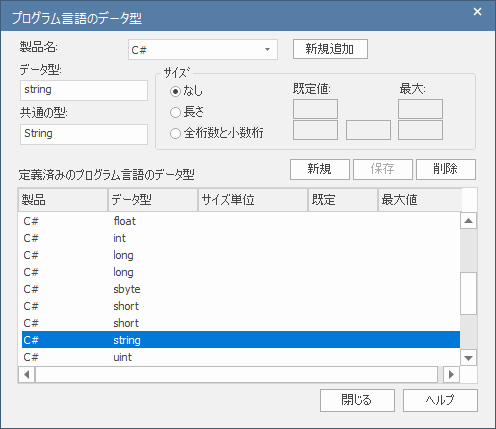Click the データ型 input field containing string
This screenshot has width=496, height=429.
84,90
